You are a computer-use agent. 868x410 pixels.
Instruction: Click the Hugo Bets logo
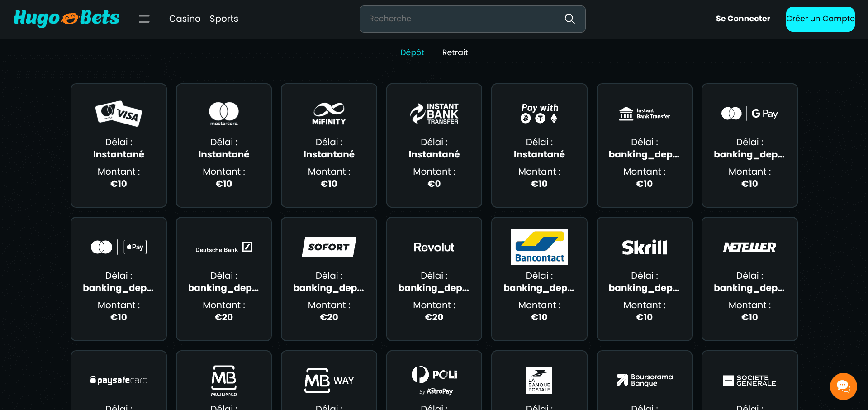66,18
